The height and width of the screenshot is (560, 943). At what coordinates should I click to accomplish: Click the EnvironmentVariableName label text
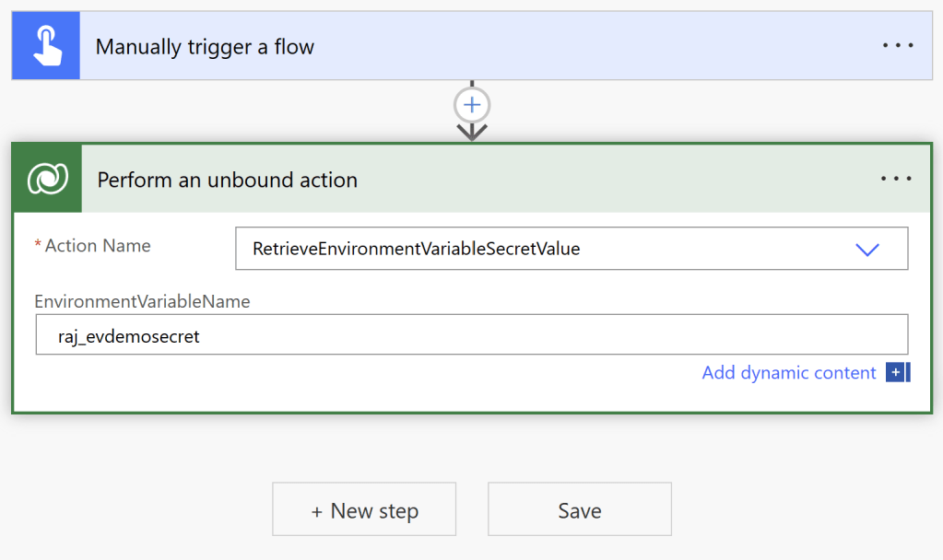tap(142, 301)
